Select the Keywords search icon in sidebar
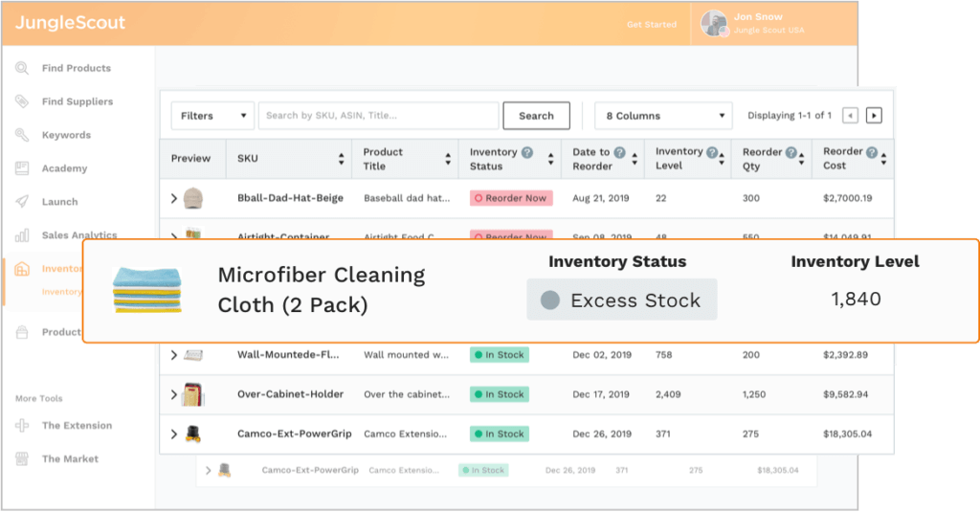Screen dimensions: 980x512 click(22, 134)
